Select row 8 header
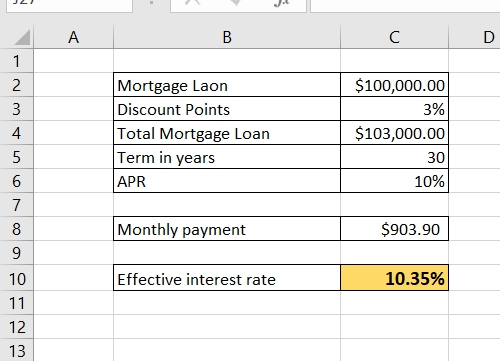This screenshot has height=361, width=500. pyautogui.click(x=17, y=229)
